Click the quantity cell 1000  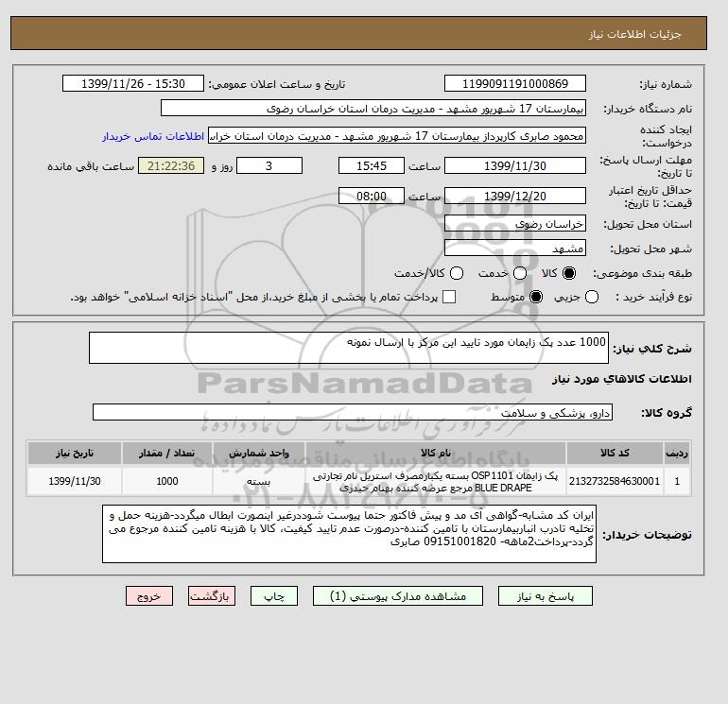point(167,481)
